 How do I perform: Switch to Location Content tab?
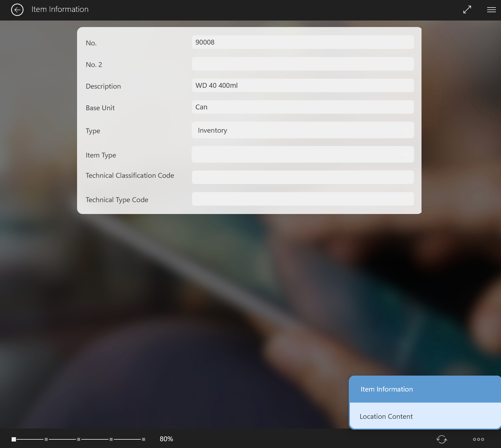425,416
